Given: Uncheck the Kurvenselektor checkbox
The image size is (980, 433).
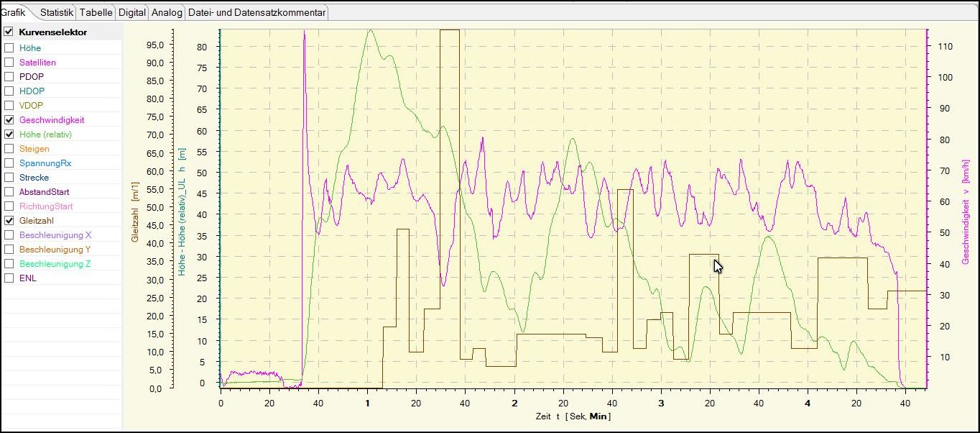Looking at the screenshot, I should 9,32.
